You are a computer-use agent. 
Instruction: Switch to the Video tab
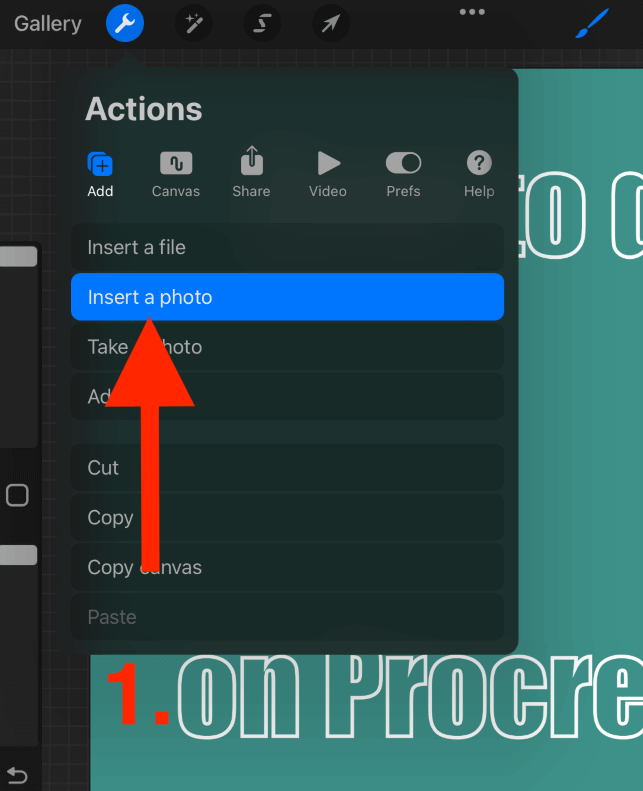[328, 175]
